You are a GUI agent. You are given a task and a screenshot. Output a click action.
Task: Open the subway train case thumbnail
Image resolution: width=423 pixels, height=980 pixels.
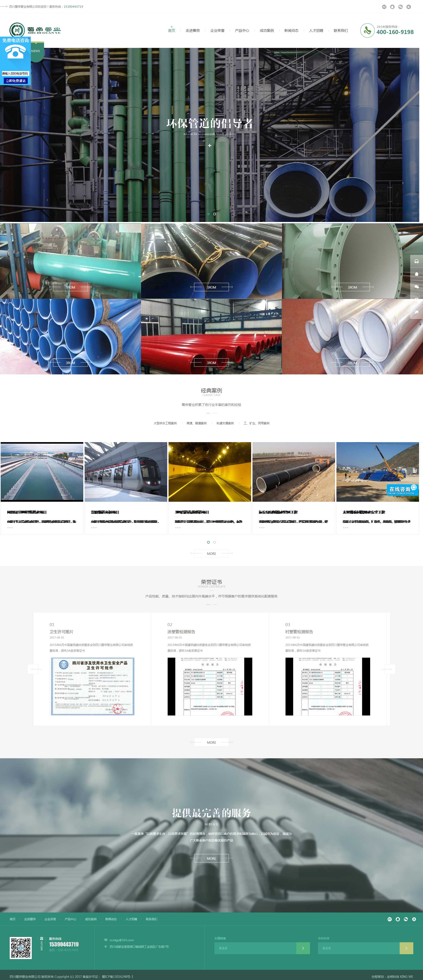coord(126,472)
